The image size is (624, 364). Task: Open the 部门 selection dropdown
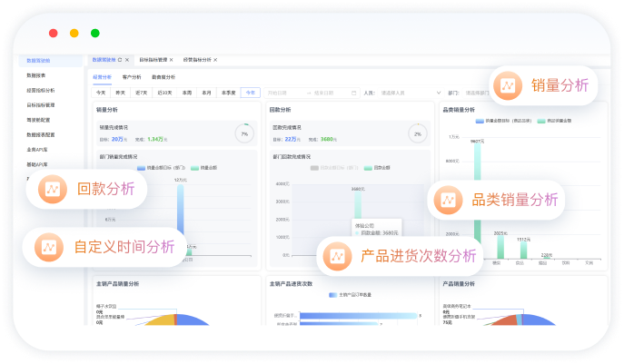(x=477, y=93)
